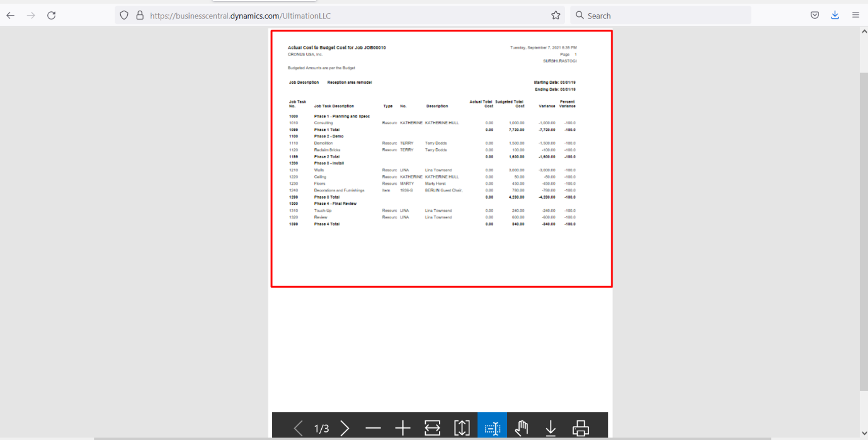Bookmark this page with the star
This screenshot has width=868, height=440.
pyautogui.click(x=556, y=14)
